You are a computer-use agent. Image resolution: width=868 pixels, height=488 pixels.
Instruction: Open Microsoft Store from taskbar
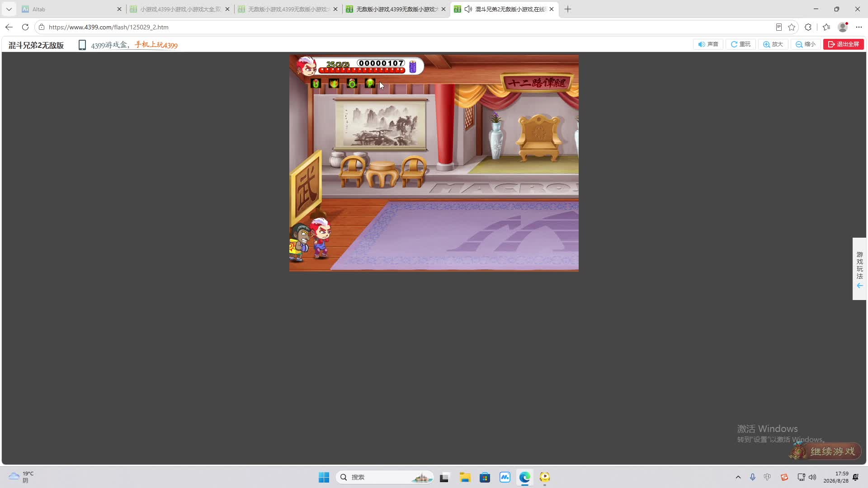click(x=485, y=477)
